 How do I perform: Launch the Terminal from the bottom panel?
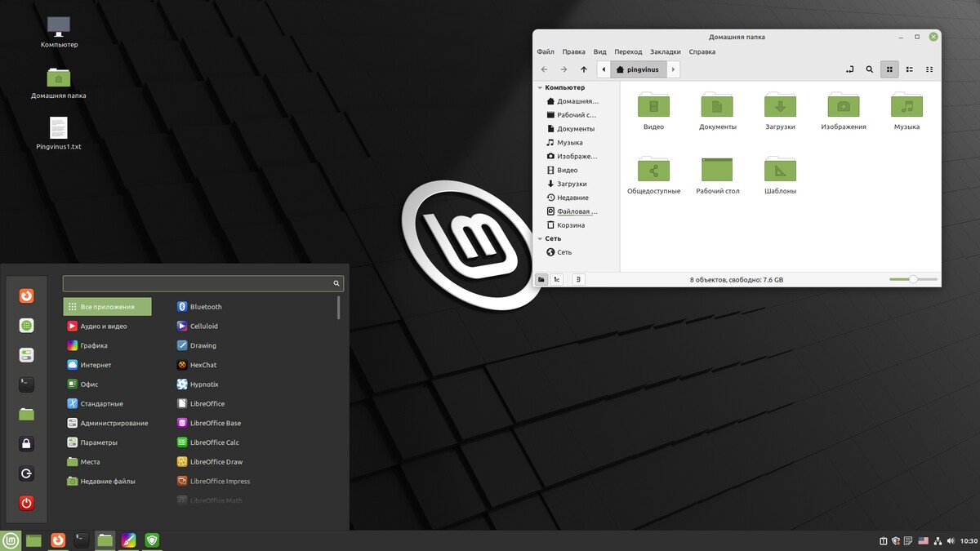pyautogui.click(x=81, y=540)
